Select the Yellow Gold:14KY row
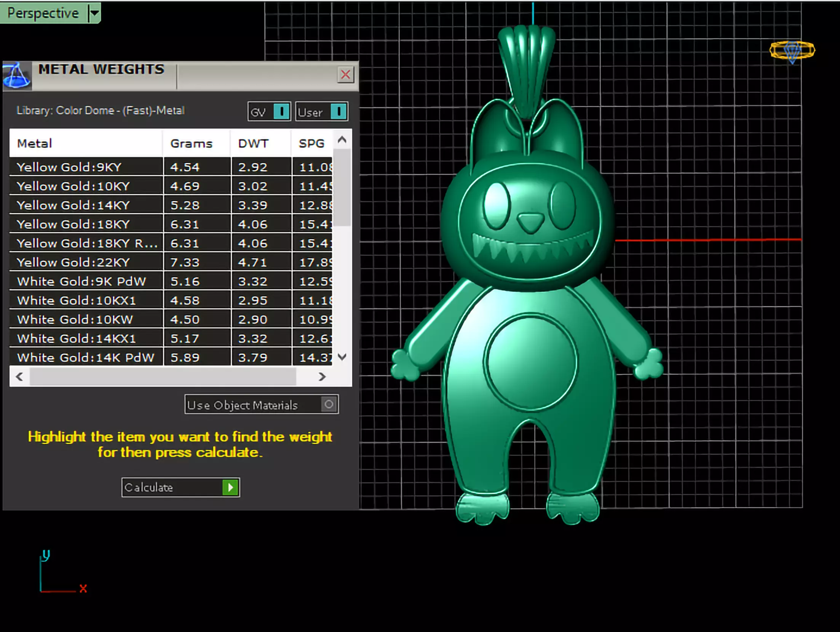 (73, 205)
